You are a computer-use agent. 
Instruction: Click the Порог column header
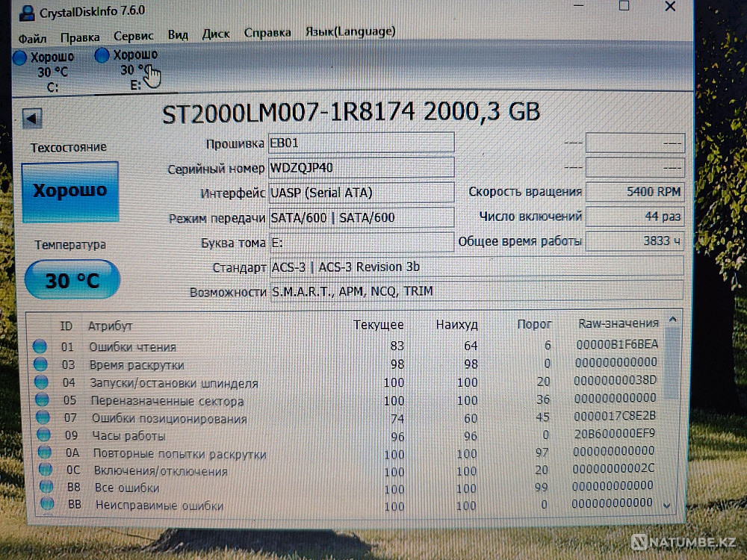pyautogui.click(x=534, y=324)
